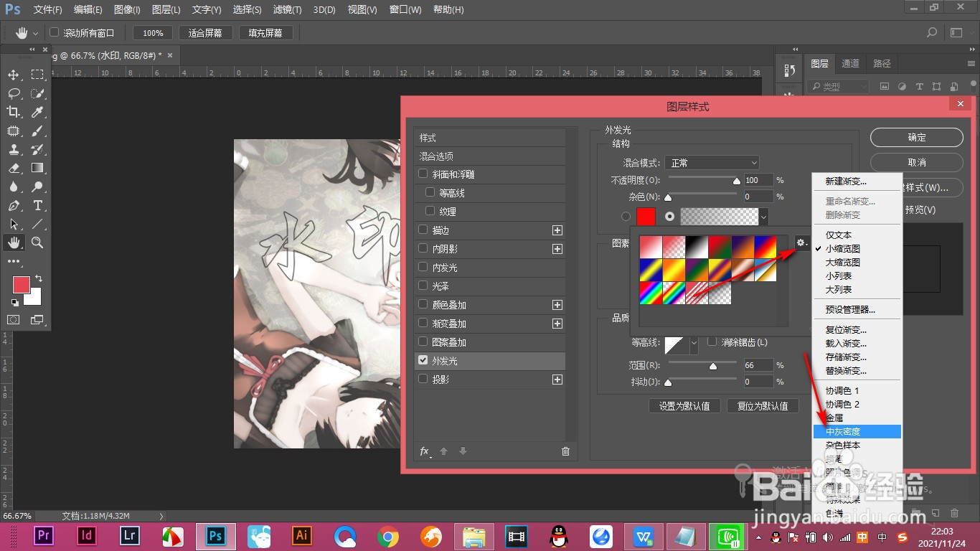Click plus icon beside 描边
Screen dimensions: 980x551
tap(557, 230)
